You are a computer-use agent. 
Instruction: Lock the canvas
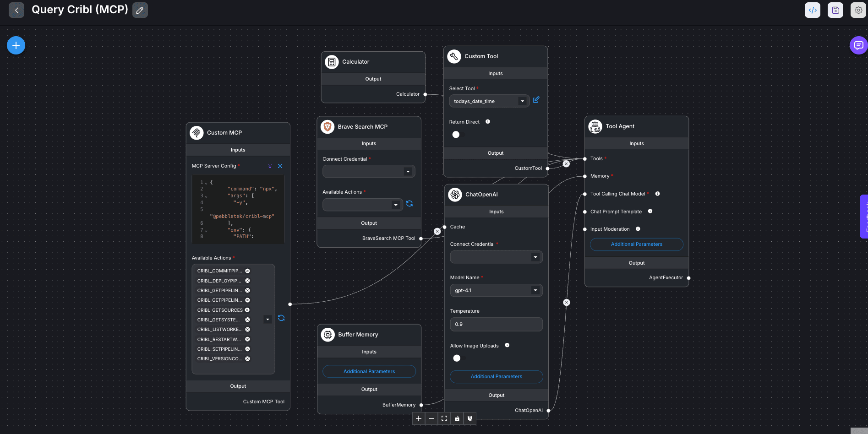pyautogui.click(x=457, y=418)
